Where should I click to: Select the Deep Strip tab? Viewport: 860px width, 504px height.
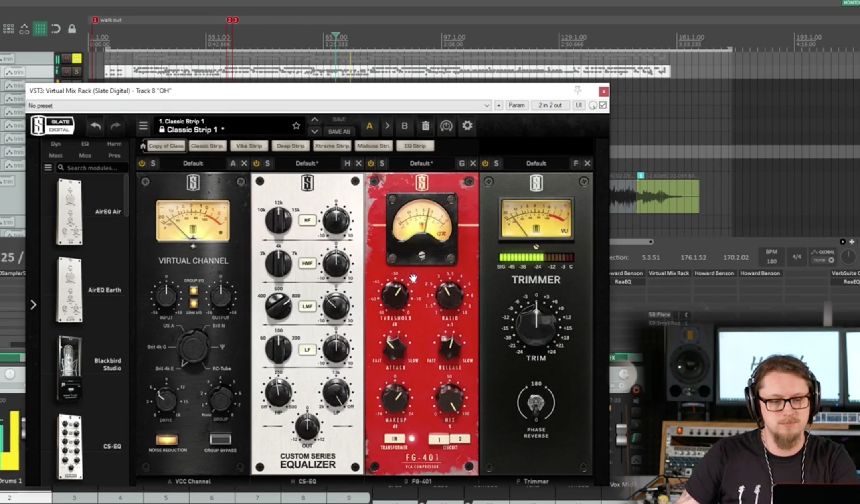click(x=291, y=145)
